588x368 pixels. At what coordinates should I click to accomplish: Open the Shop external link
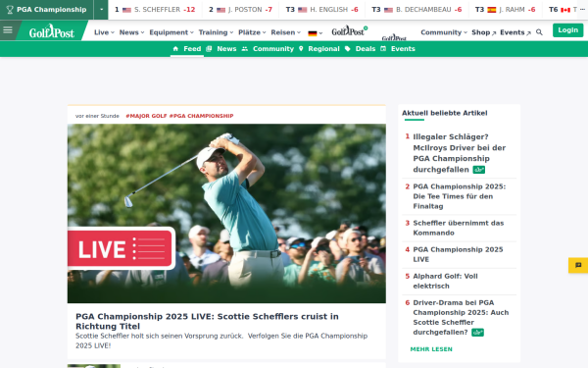click(x=484, y=32)
